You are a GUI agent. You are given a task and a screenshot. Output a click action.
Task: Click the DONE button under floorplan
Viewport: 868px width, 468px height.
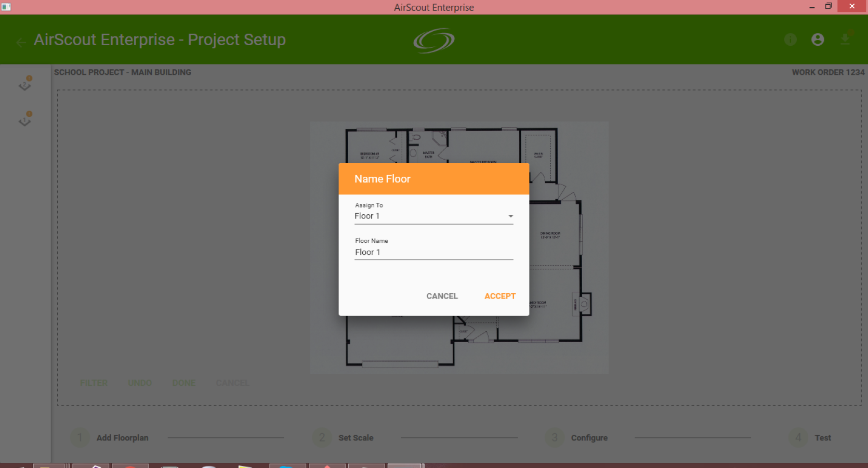tap(183, 383)
